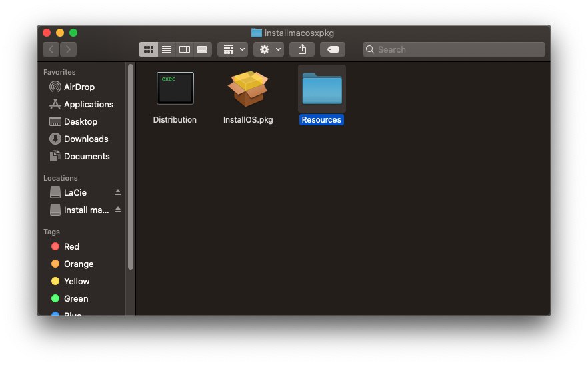Click the Distribution file name label

tap(175, 119)
